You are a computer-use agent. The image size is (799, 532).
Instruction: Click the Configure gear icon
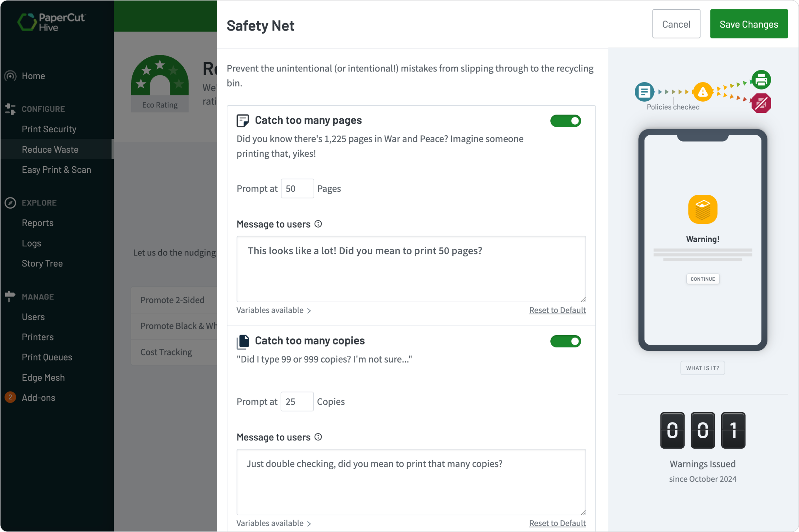pyautogui.click(x=10, y=109)
